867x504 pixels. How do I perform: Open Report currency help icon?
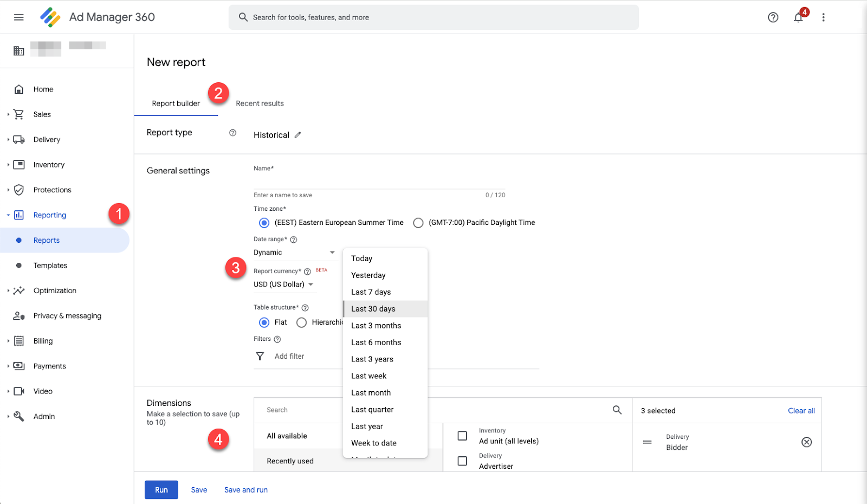click(x=307, y=272)
